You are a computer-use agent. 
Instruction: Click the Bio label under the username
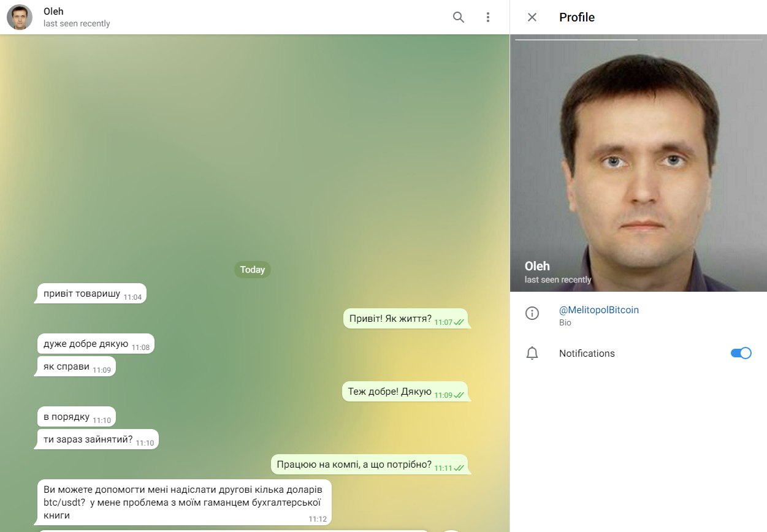point(565,322)
